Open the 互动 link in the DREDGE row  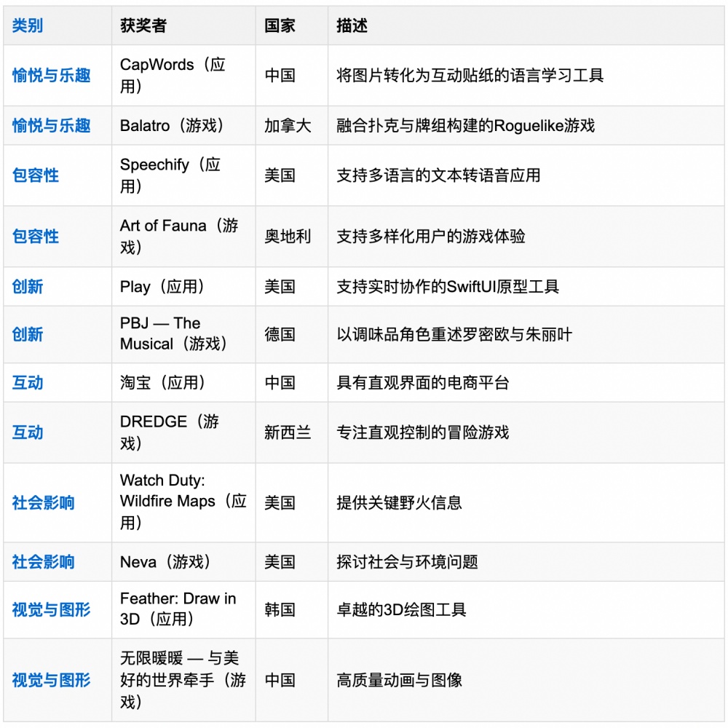[x=27, y=432]
